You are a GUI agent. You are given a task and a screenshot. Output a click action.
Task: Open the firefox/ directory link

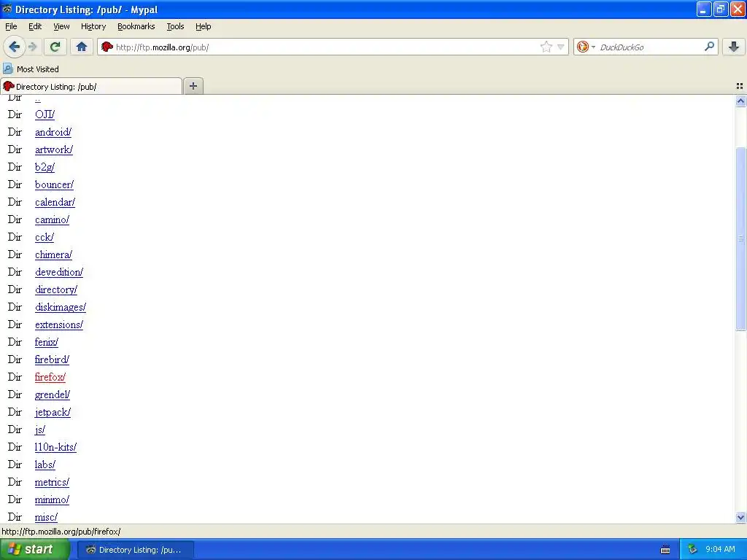pos(50,377)
